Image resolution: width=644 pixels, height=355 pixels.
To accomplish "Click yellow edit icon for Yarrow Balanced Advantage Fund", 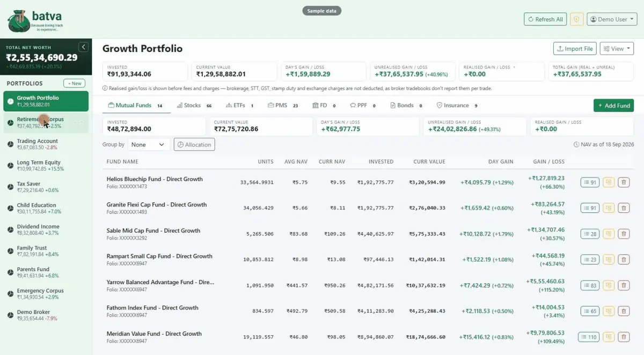I will [x=609, y=285].
